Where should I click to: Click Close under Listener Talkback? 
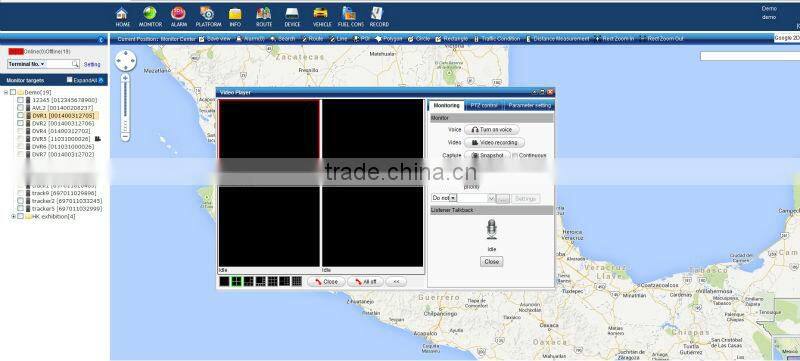[x=492, y=262]
